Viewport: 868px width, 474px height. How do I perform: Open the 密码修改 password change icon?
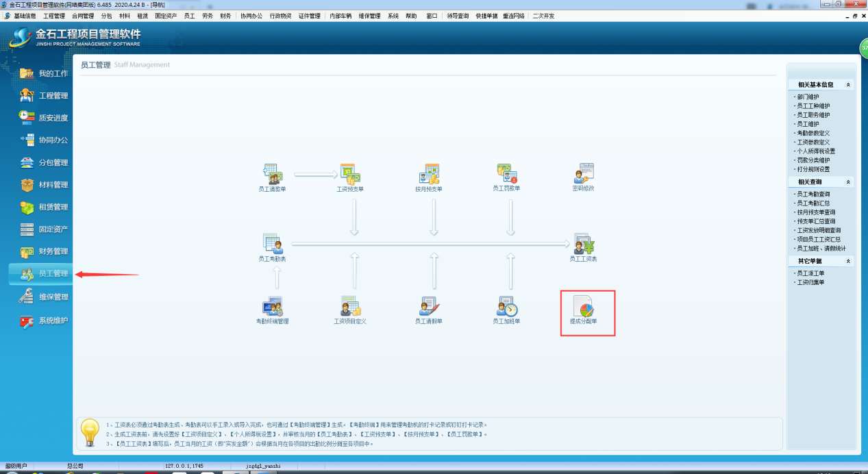tap(583, 173)
